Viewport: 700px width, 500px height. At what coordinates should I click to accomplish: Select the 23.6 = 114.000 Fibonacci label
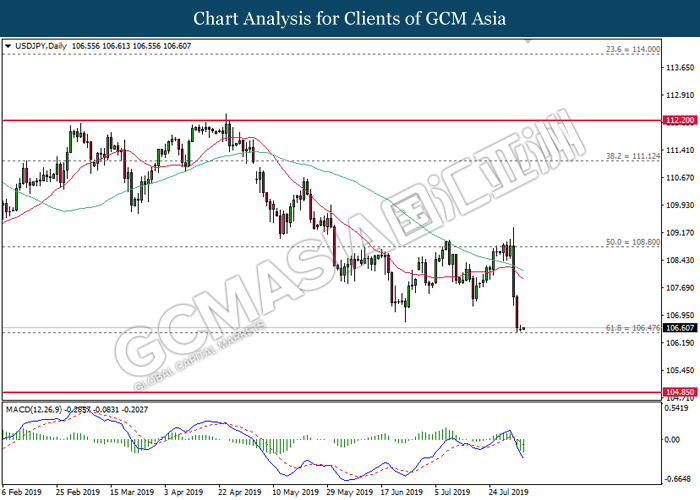pyautogui.click(x=633, y=49)
